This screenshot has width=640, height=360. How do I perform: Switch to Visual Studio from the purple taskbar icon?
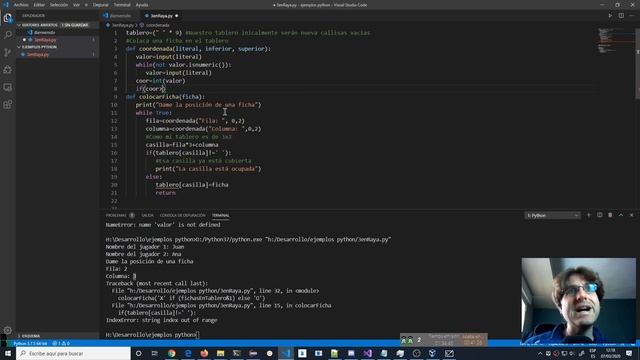(x=367, y=353)
